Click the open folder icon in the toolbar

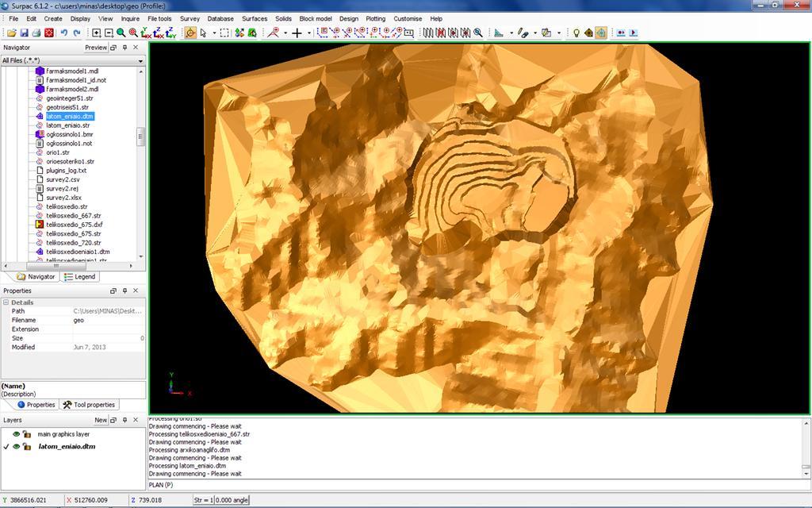(x=11, y=33)
